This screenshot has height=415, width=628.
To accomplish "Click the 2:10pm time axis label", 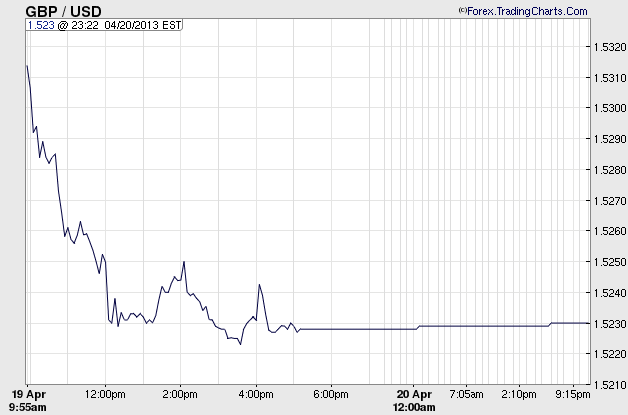I will (519, 395).
